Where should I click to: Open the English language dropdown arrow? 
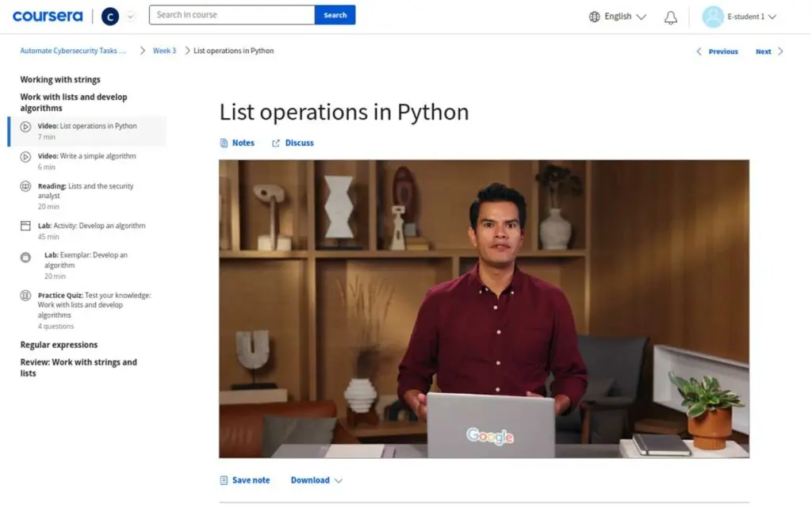(641, 17)
